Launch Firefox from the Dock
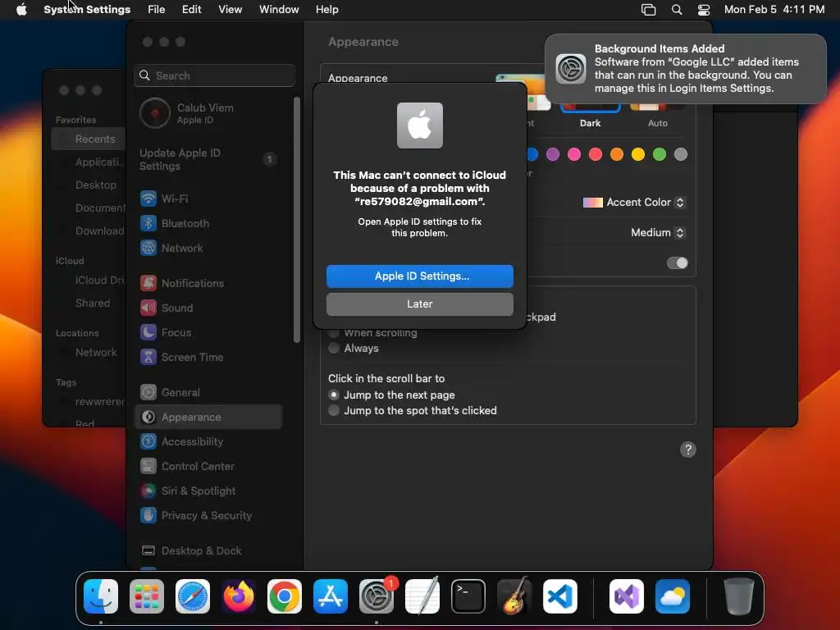 [x=239, y=596]
